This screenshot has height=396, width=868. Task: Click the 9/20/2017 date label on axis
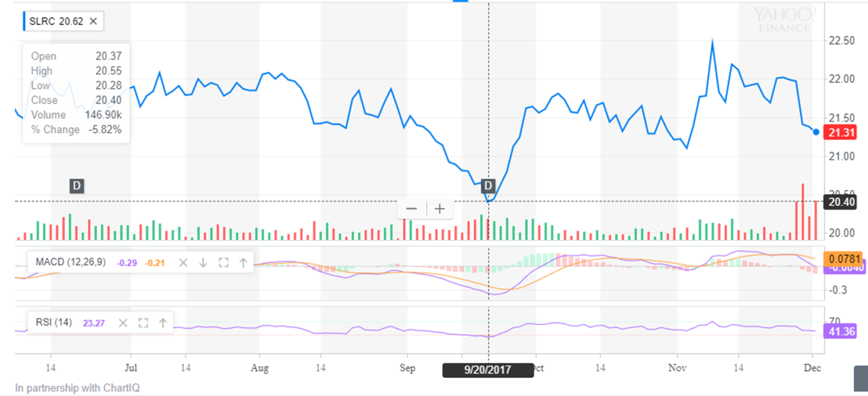488,370
